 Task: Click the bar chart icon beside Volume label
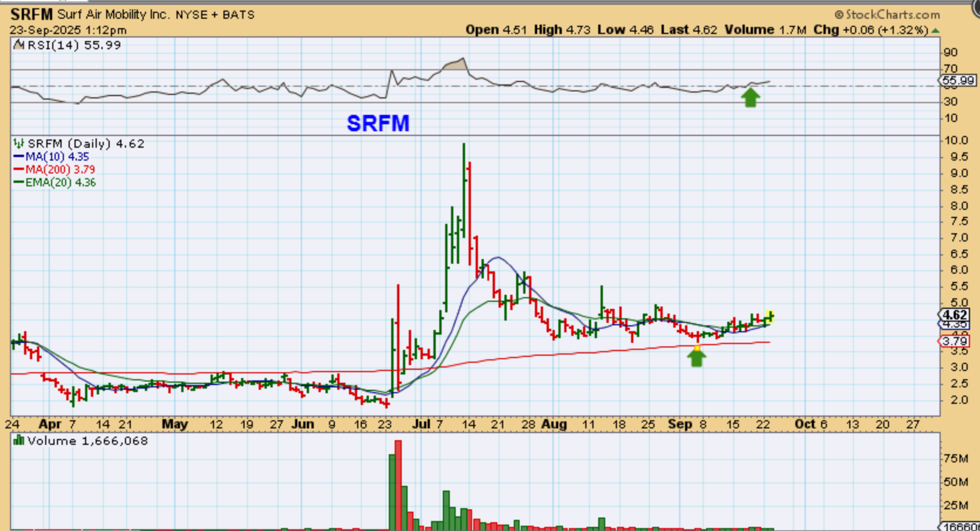click(x=19, y=441)
